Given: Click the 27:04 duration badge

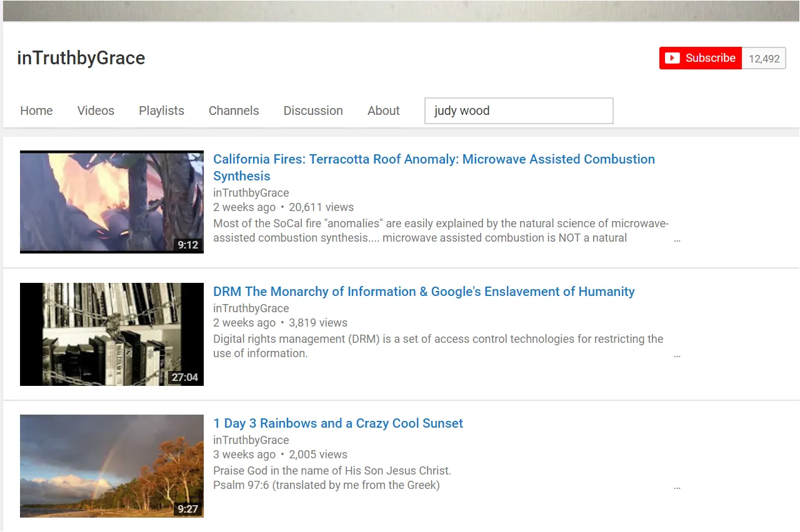Looking at the screenshot, I should click(x=185, y=377).
